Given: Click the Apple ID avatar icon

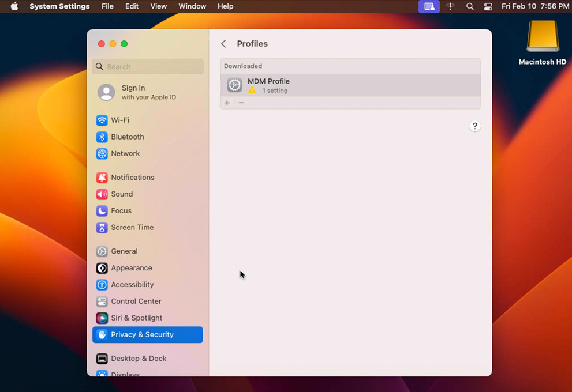Looking at the screenshot, I should [x=106, y=93].
